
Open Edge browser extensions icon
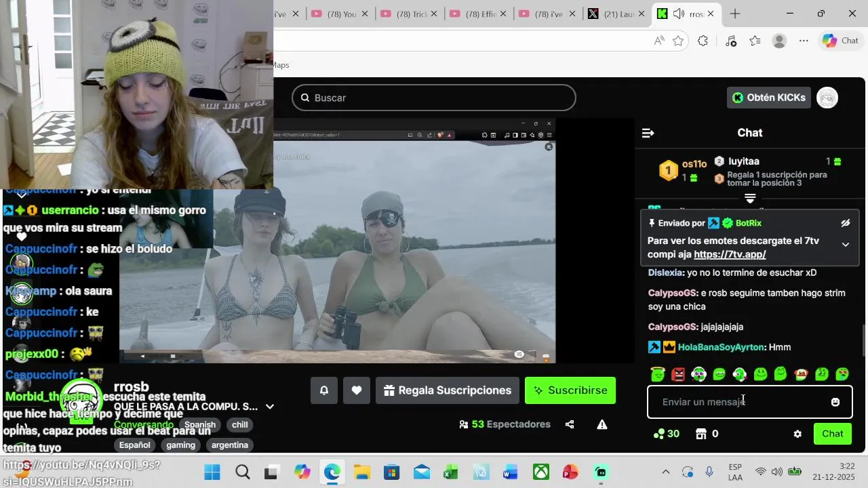[x=703, y=41]
